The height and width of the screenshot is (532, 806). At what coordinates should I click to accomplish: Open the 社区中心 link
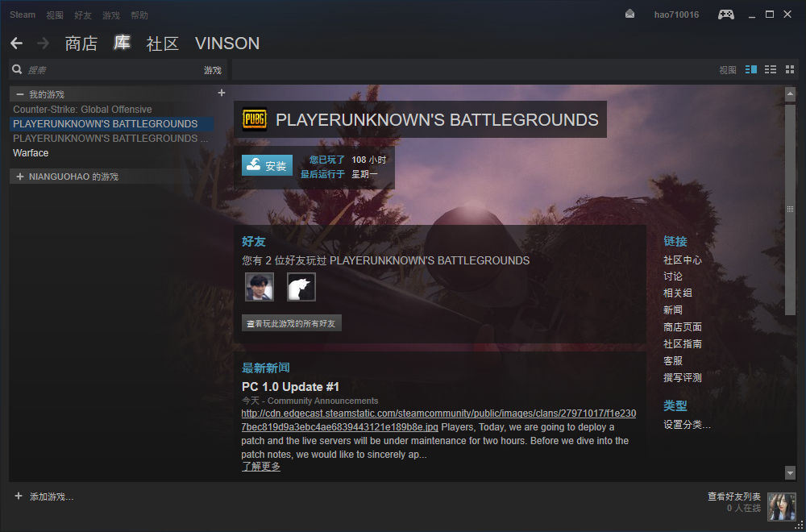point(683,260)
